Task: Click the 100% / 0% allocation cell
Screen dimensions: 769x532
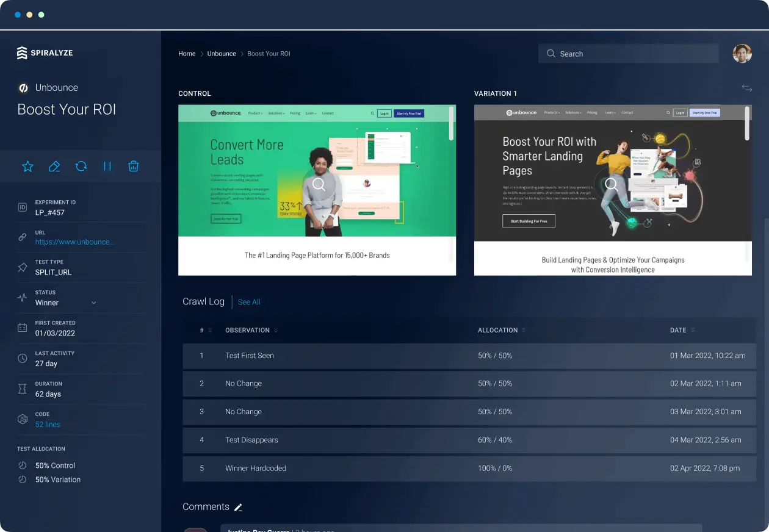Action: point(495,469)
